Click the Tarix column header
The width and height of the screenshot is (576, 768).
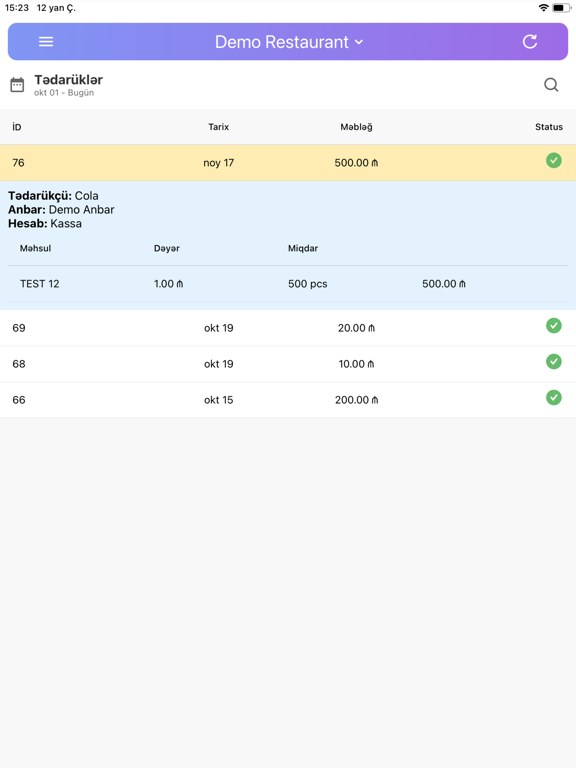pos(218,127)
